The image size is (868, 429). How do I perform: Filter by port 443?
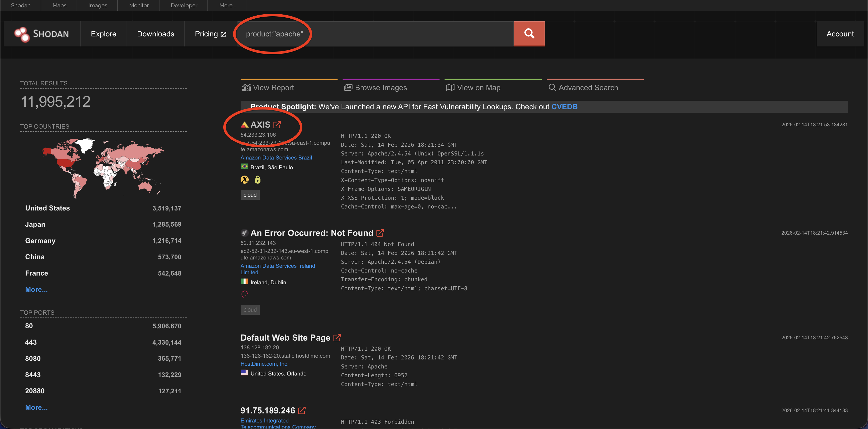click(x=31, y=342)
